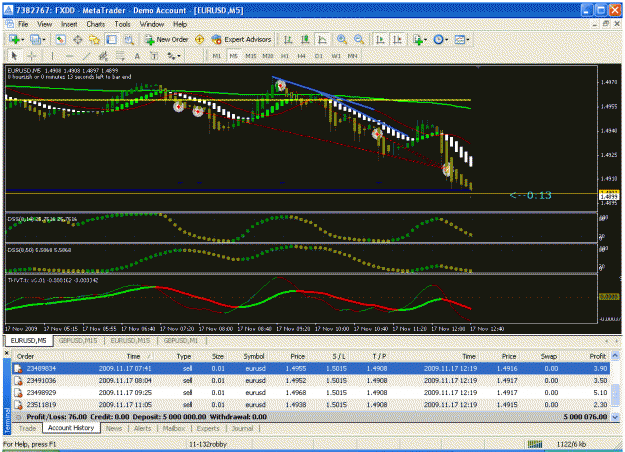Image resolution: width=625 pixels, height=452 pixels.
Task: Switch to bar chart icon
Action: [288, 39]
